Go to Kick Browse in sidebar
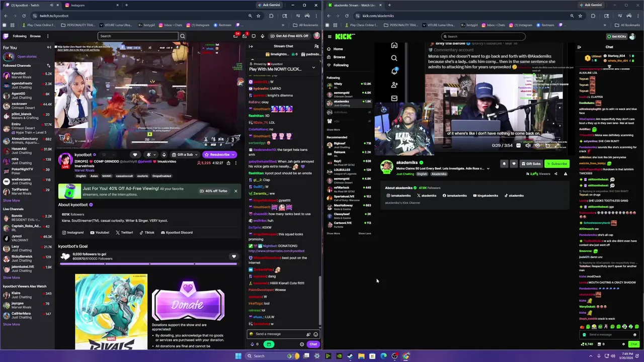The height and width of the screenshot is (362, 644). coord(339,57)
